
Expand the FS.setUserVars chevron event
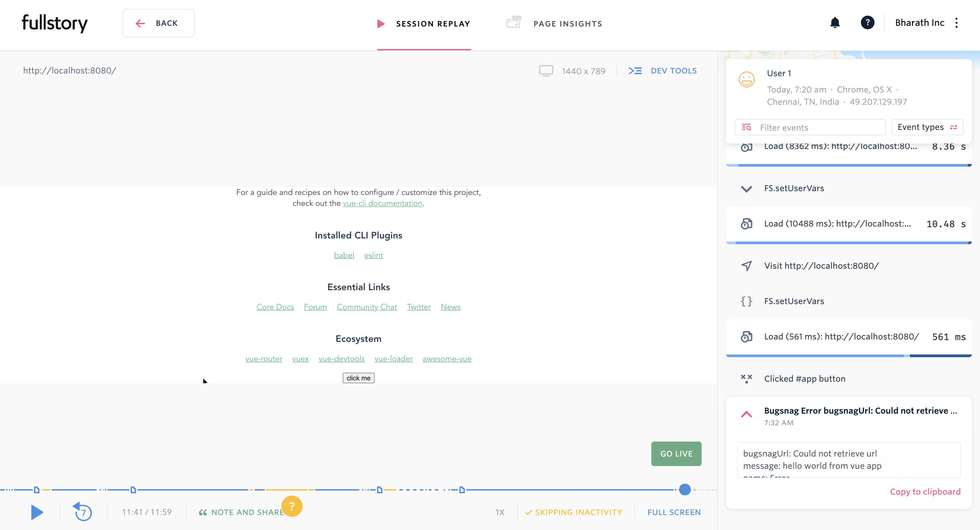pyautogui.click(x=747, y=188)
